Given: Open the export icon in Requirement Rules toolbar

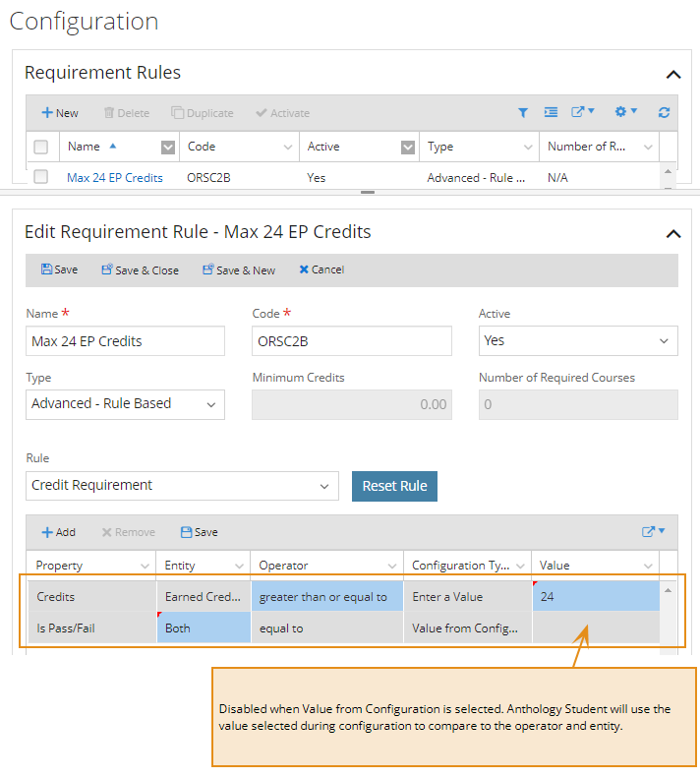Looking at the screenshot, I should (x=582, y=112).
